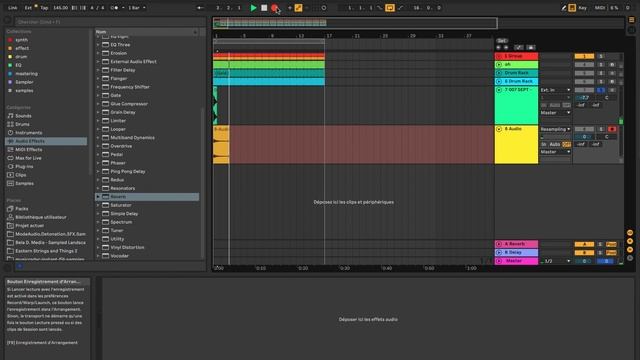The image size is (640, 360).
Task: Click the red synth collection color tag
Action: 10,40
